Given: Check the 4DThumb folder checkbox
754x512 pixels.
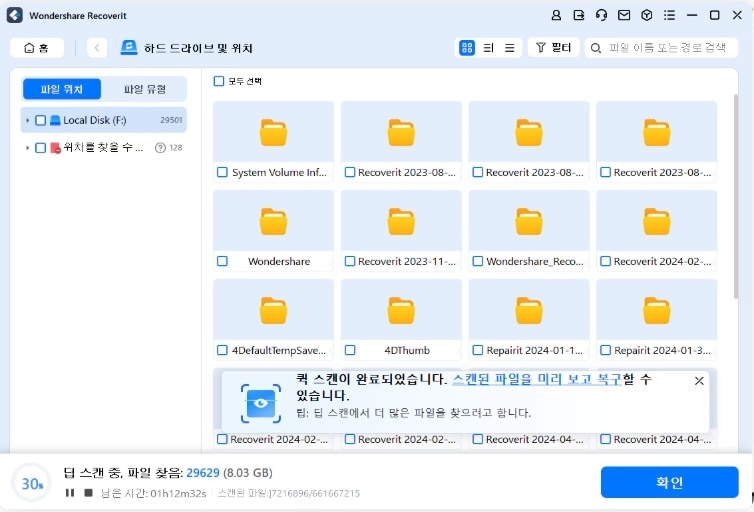Looking at the screenshot, I should (350, 350).
